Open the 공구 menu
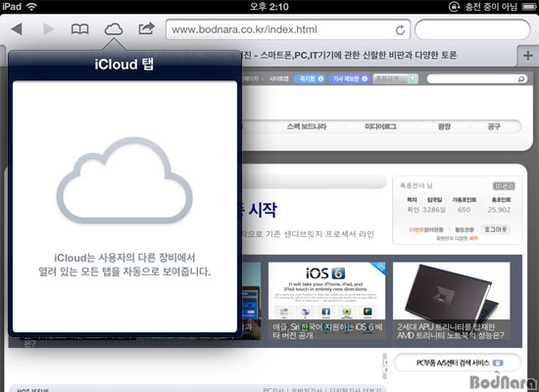This screenshot has height=392, width=539. [x=494, y=126]
